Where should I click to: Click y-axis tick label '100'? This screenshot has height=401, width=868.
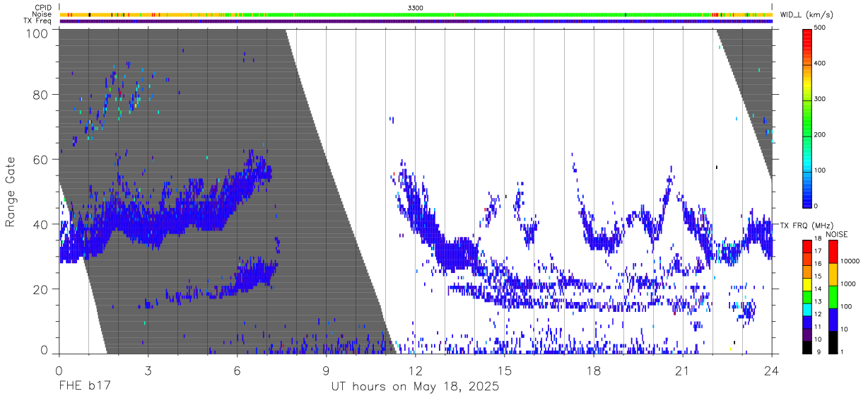point(37,33)
